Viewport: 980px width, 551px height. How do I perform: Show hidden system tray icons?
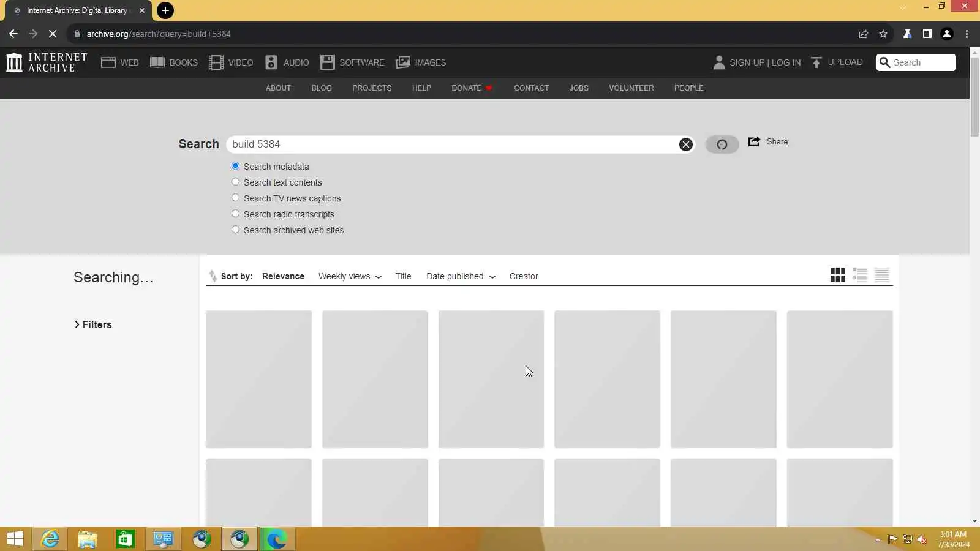878,539
